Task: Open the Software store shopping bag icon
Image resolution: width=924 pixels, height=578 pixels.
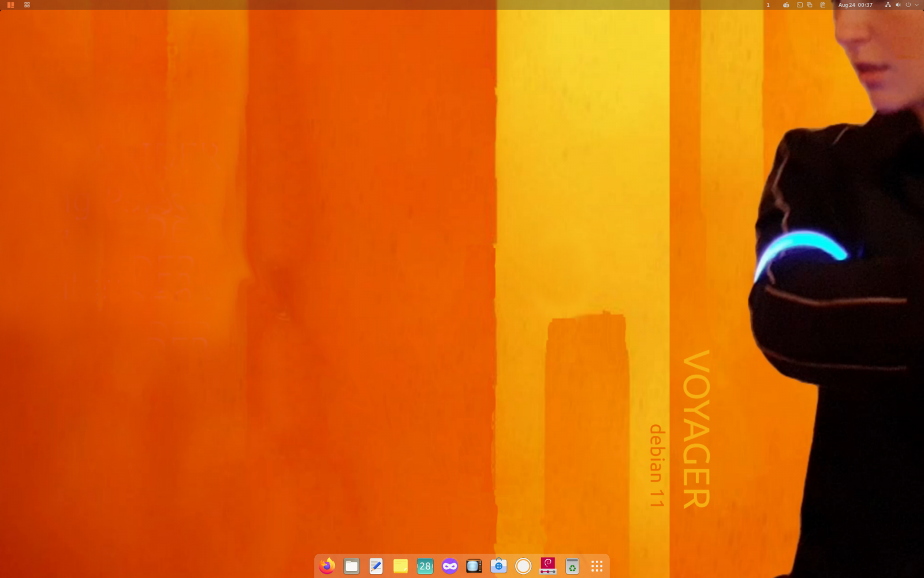Action: [x=498, y=566]
